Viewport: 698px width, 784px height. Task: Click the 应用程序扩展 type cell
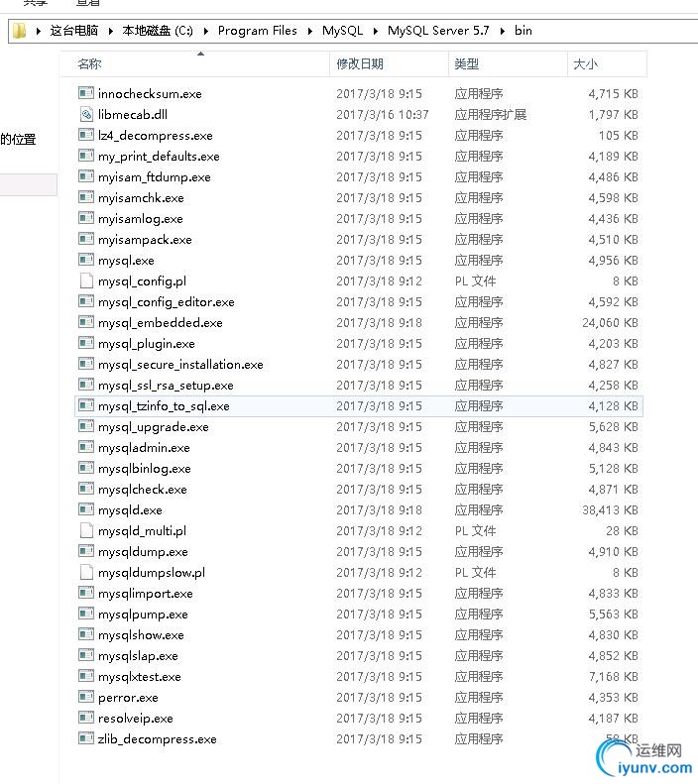pyautogui.click(x=491, y=114)
